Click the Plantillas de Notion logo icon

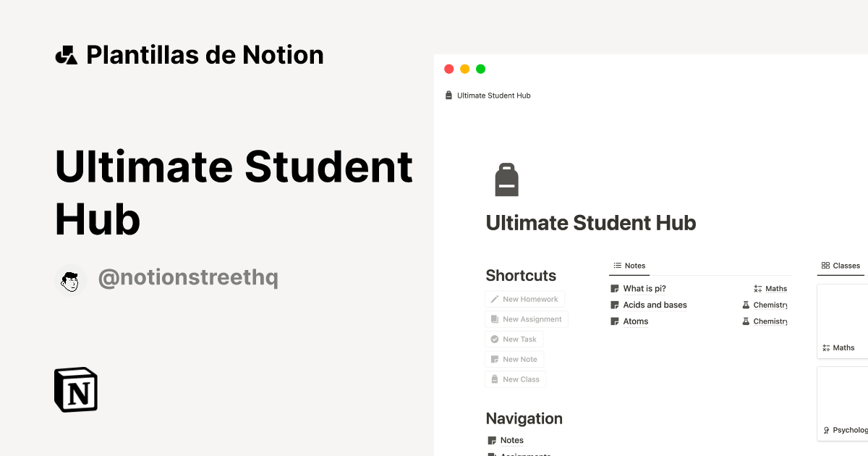(66, 54)
